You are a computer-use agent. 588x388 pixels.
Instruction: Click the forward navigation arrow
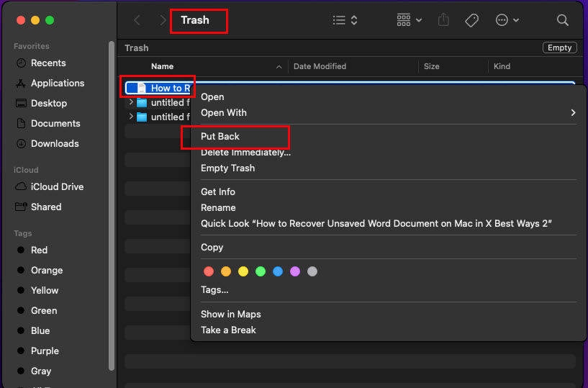point(163,20)
